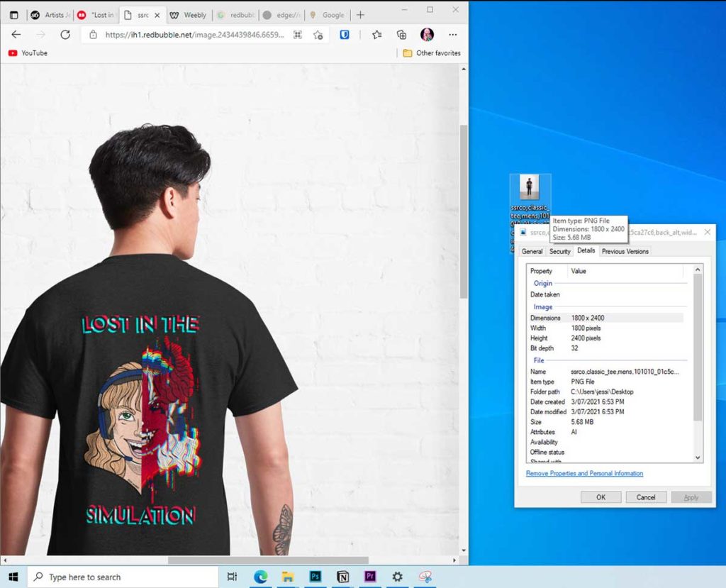
Task: Switch to the Google tab
Action: [328, 15]
